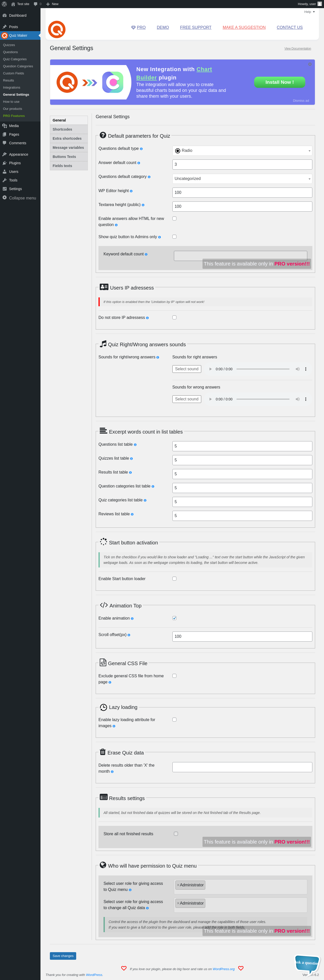Enable lazy loading attribute for images

[x=174, y=719]
